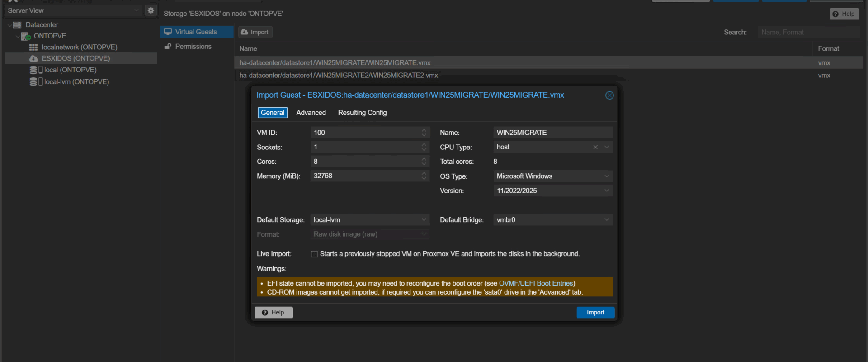Image resolution: width=868 pixels, height=362 pixels.
Task: Click the VM ID input field
Action: (x=365, y=133)
